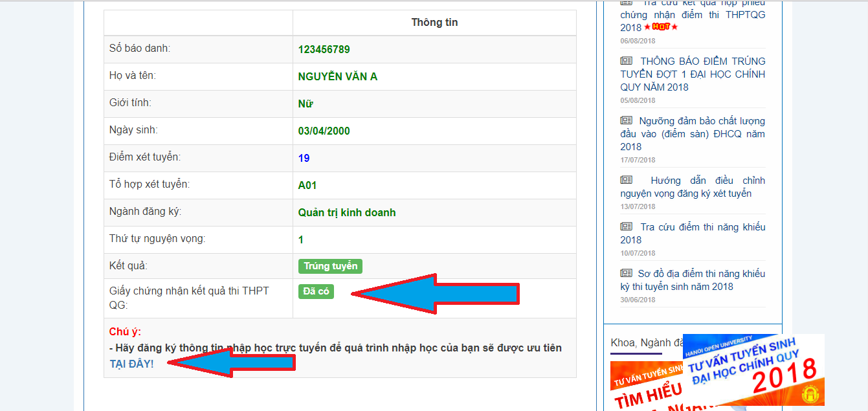Open the TƯ VẤN TUYỂN SINH 2018 banner
868x411 pixels.
click(753, 370)
